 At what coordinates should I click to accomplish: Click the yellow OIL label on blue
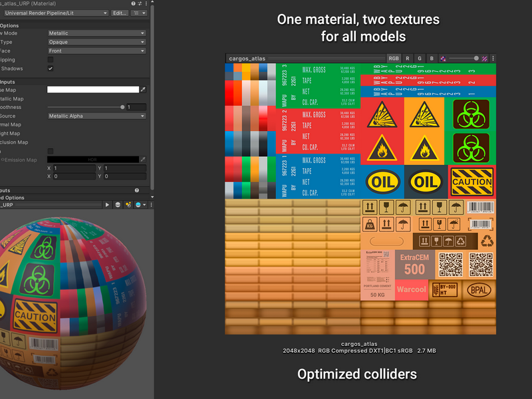383,182
